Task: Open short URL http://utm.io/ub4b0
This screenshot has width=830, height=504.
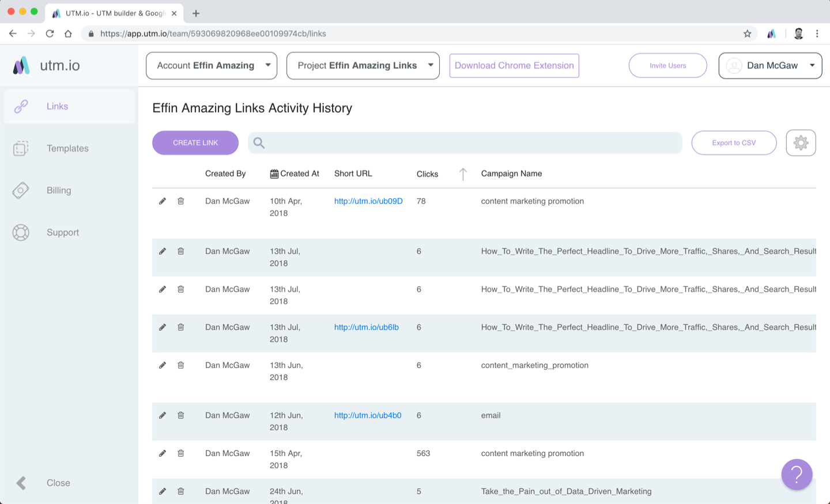Action: pyautogui.click(x=368, y=415)
